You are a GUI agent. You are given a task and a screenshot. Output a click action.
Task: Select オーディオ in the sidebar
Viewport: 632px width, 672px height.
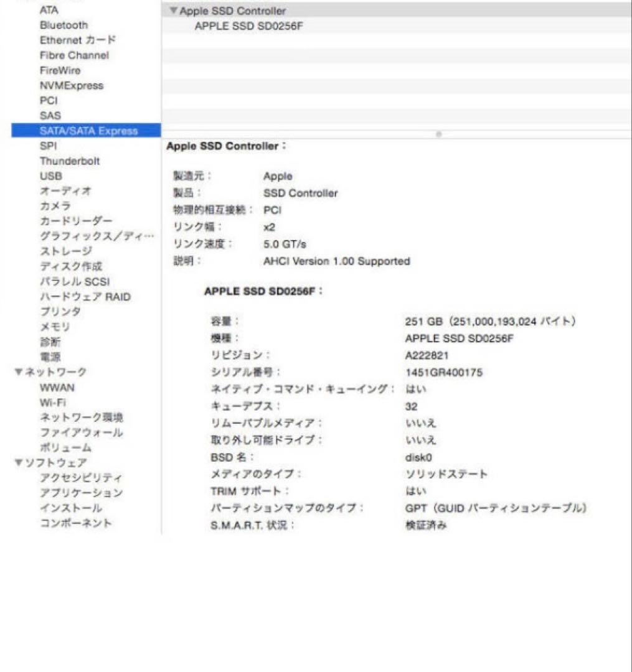click(x=65, y=191)
